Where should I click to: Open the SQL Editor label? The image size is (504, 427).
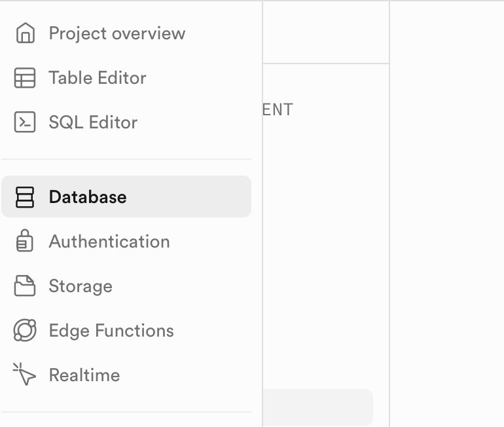point(93,122)
